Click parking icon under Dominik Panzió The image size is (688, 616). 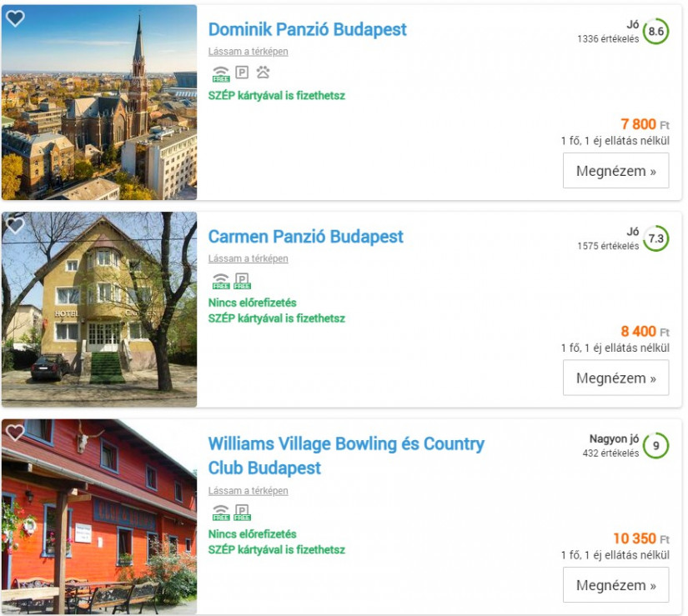point(242,72)
